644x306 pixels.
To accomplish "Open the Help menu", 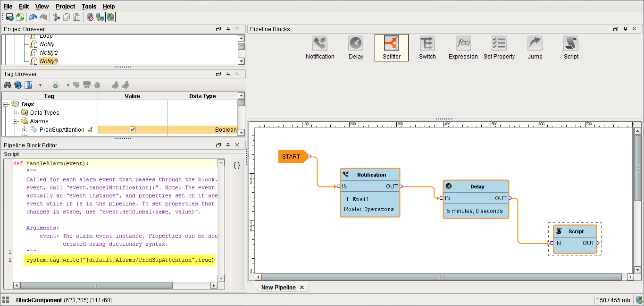I will 109,6.
